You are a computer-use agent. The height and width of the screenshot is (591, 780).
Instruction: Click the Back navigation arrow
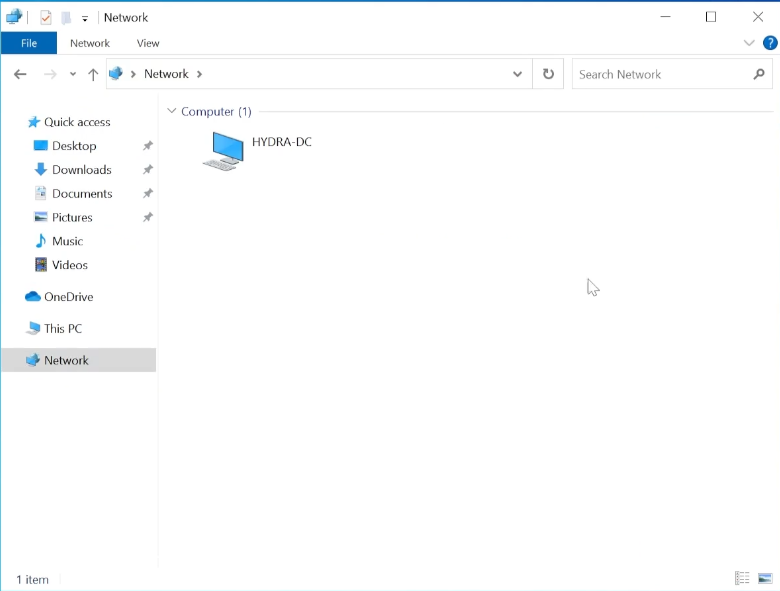[20, 74]
